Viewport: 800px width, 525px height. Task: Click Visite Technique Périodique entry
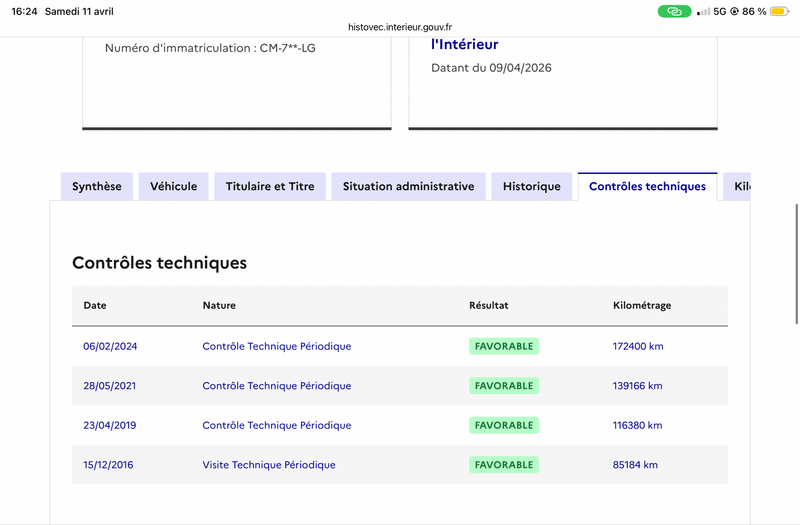(x=269, y=465)
